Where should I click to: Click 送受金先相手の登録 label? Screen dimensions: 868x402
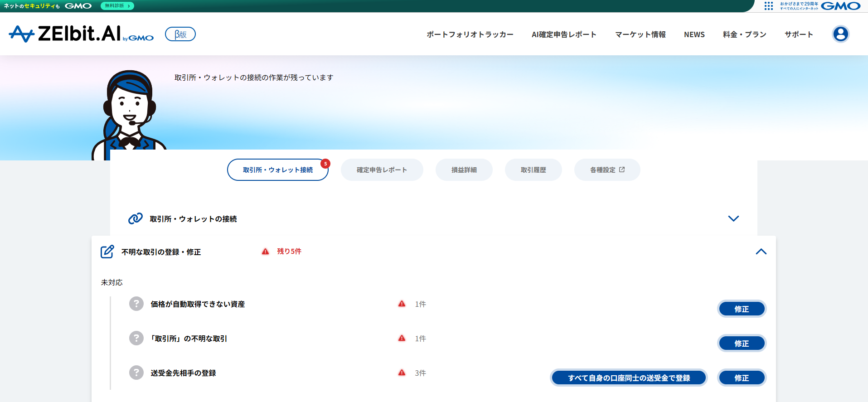(x=183, y=373)
